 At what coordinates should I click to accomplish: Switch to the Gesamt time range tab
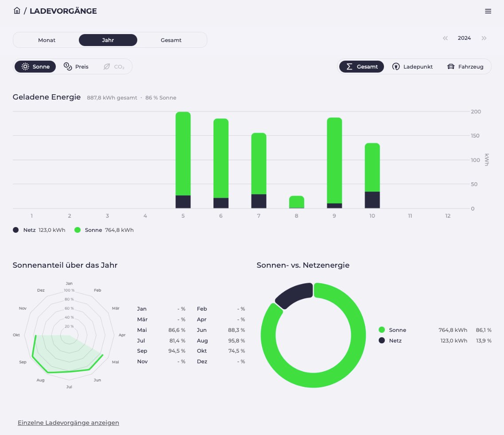point(171,40)
